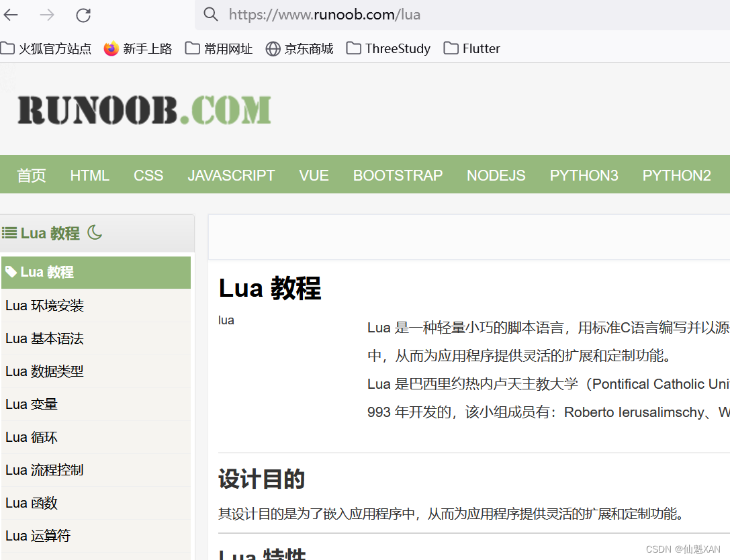Expand the Flutter bookmarks folder
The height and width of the screenshot is (560, 730).
point(472,48)
